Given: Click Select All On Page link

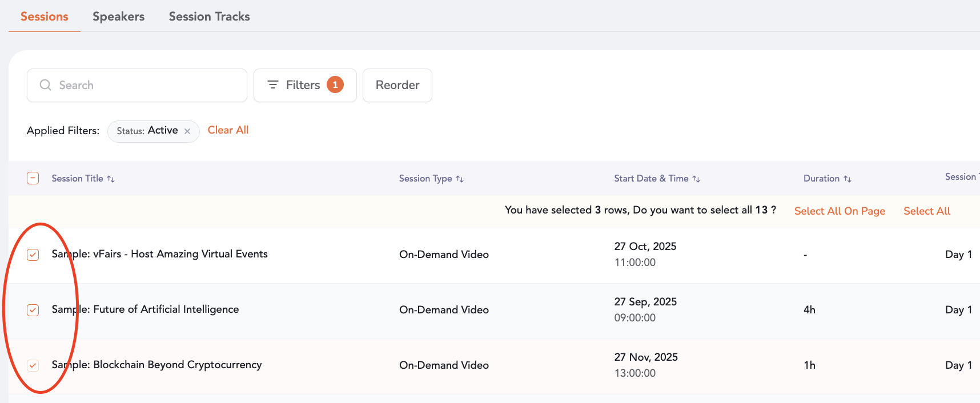Looking at the screenshot, I should pyautogui.click(x=840, y=211).
